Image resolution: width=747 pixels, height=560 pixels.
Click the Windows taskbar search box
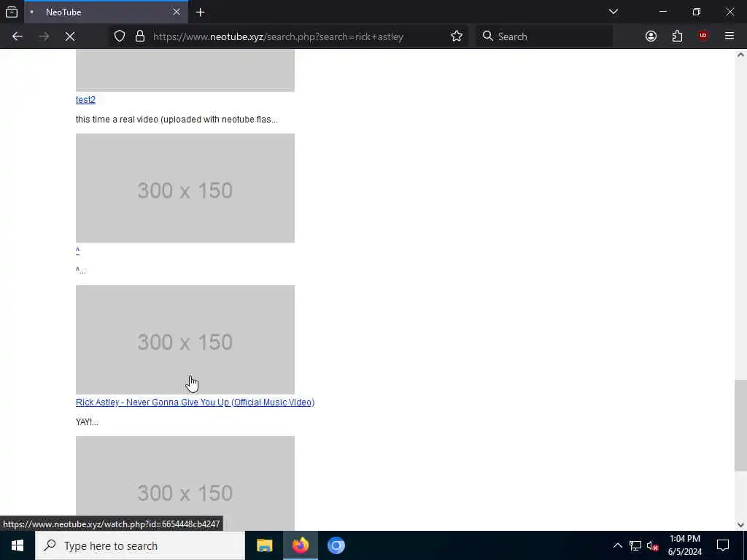[x=140, y=545]
